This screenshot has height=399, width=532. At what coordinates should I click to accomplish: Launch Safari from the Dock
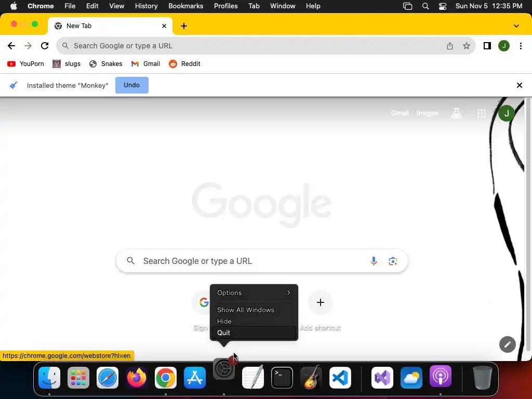pos(108,378)
